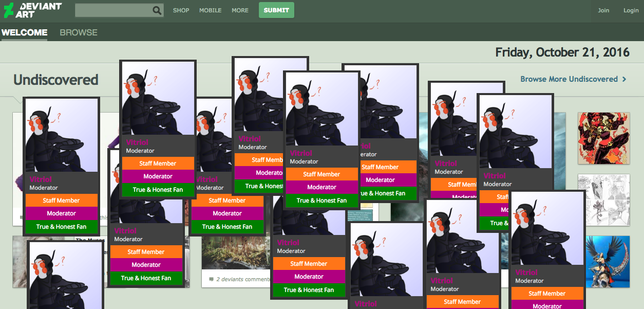The width and height of the screenshot is (644, 309).
Task: Open the MOBILE menu
Action: [211, 10]
